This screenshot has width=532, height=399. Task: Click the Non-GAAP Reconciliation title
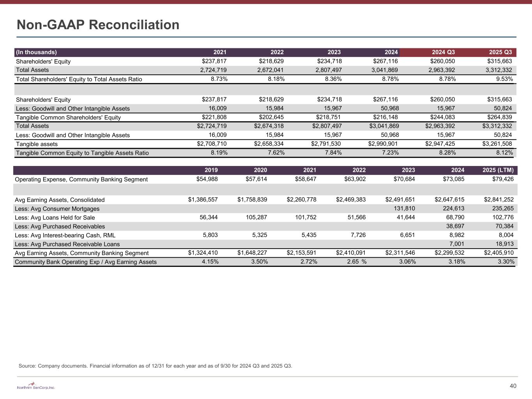point(98,25)
